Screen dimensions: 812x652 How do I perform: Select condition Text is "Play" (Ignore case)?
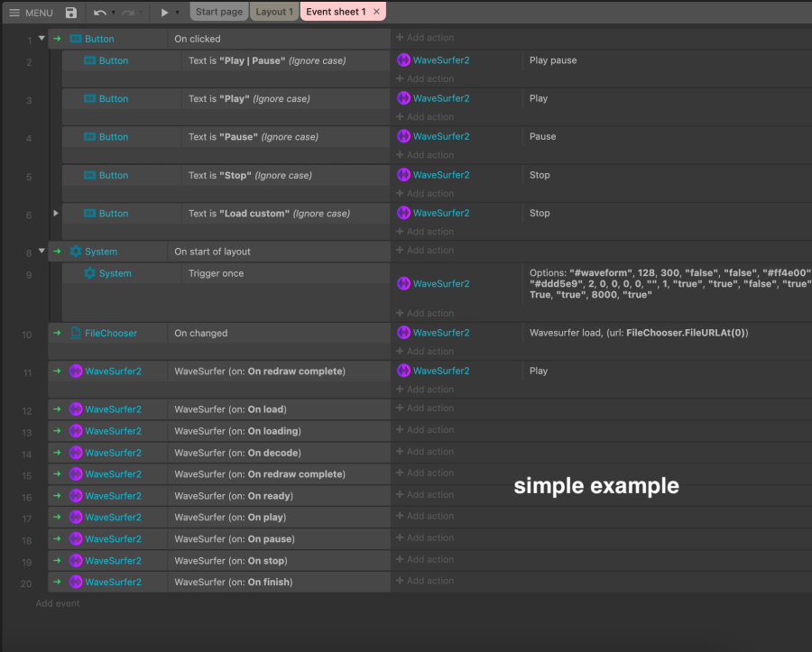tap(249, 98)
